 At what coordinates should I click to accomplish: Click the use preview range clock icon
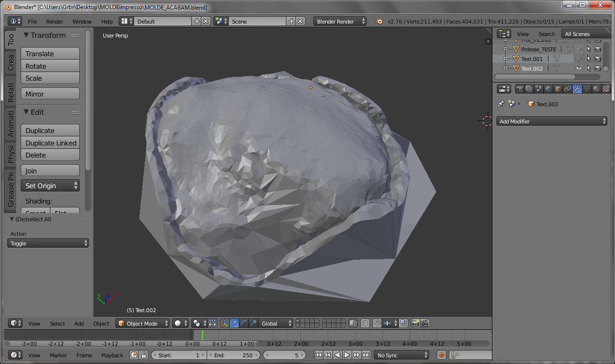(134, 355)
